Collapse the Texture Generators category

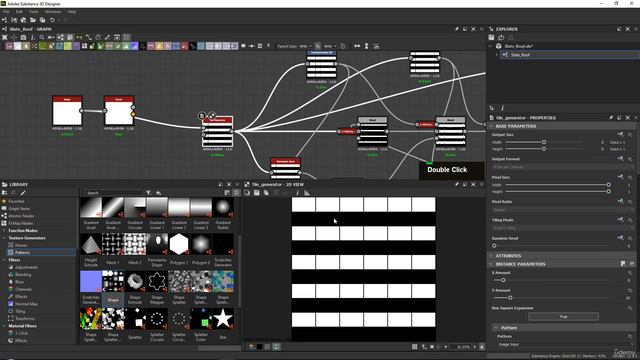pos(4,238)
